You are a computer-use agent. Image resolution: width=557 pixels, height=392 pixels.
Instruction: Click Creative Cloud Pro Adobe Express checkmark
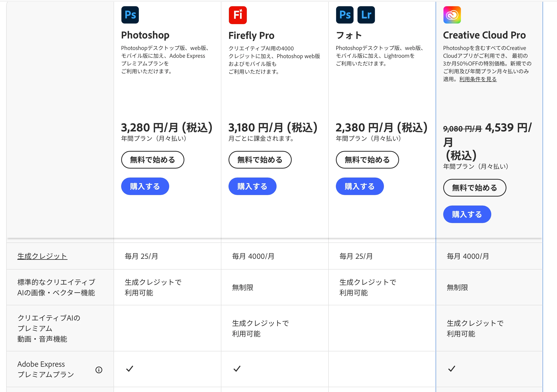click(451, 369)
